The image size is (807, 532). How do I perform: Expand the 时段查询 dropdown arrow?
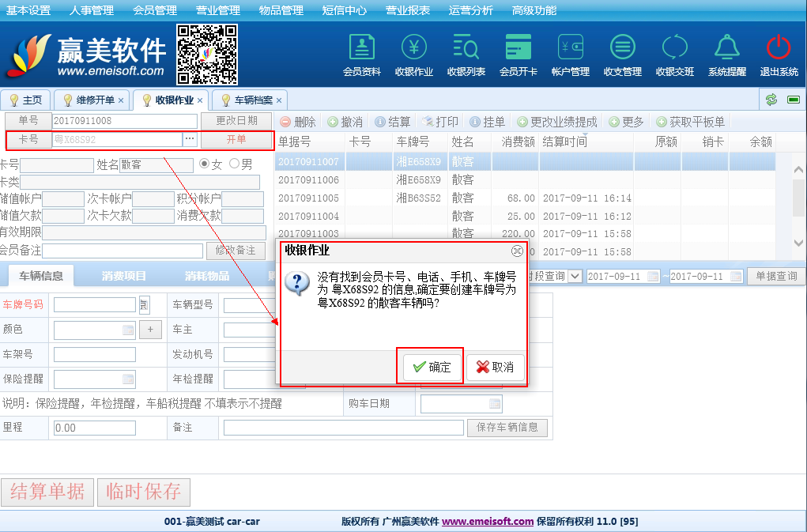pos(575,277)
